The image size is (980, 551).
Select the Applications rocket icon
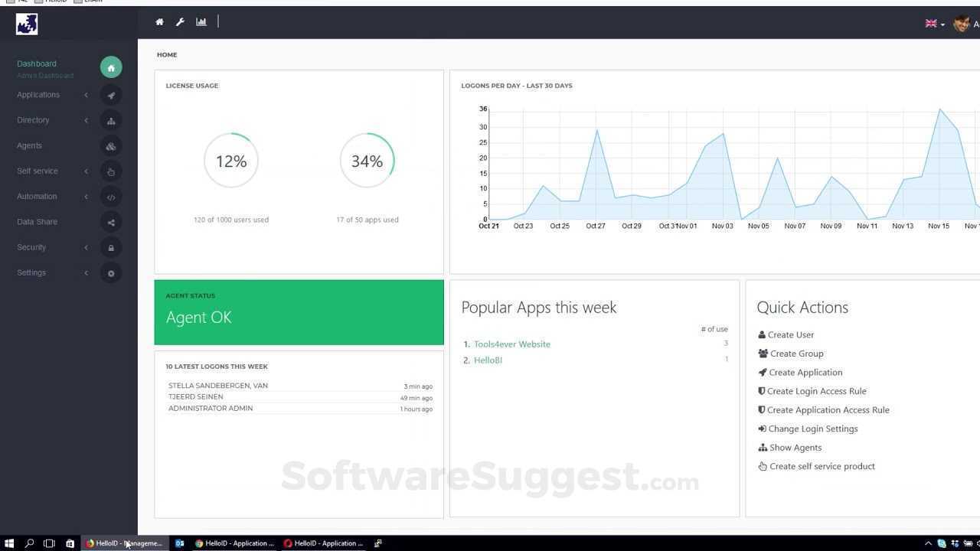(x=111, y=95)
